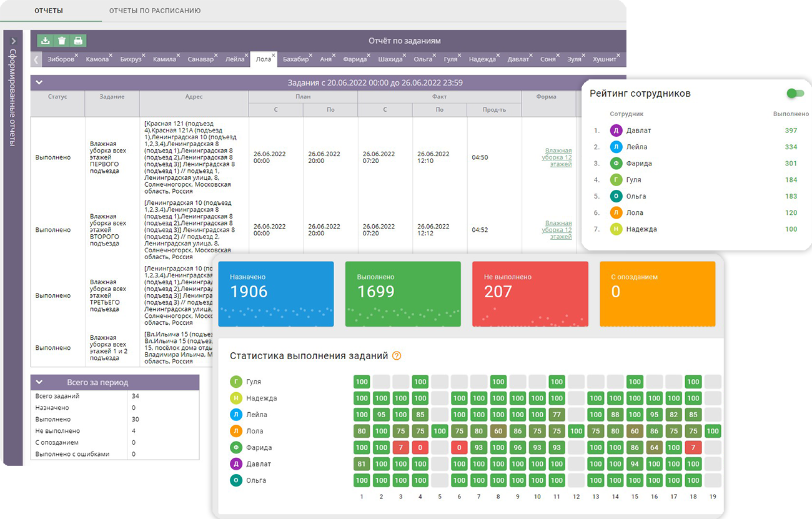812x519 pixels.
Task: Click Лейла avatar in statistics list
Action: [236, 415]
